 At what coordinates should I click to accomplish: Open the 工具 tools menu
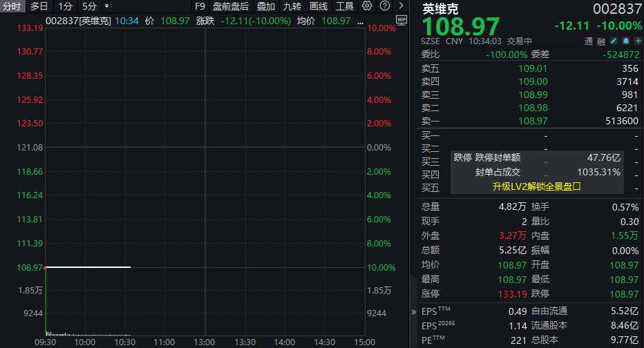tap(344, 6)
